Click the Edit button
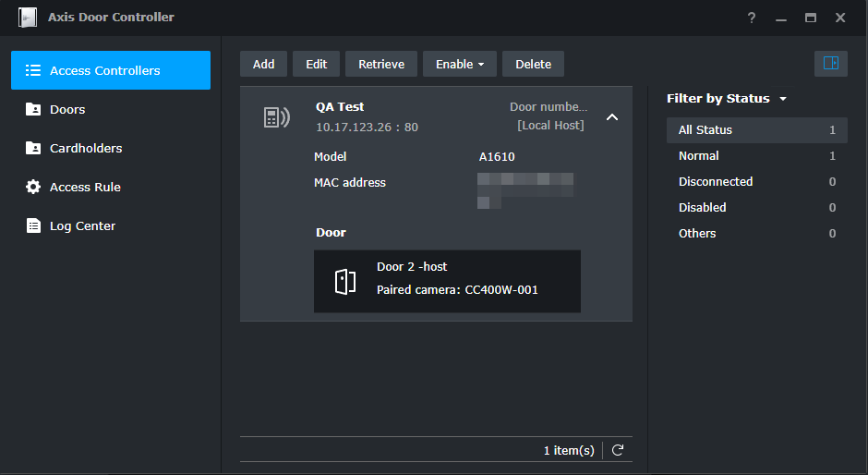Screen dimensions: 868x475 316,64
